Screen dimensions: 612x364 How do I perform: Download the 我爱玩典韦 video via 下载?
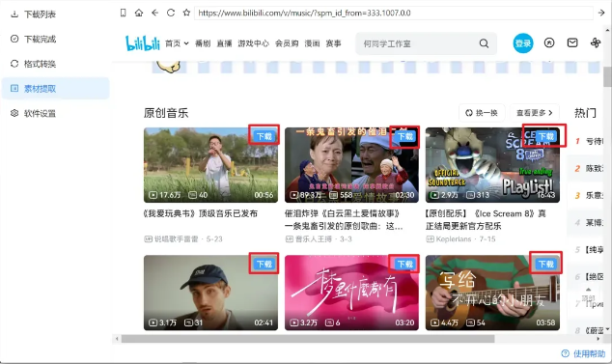(x=264, y=136)
